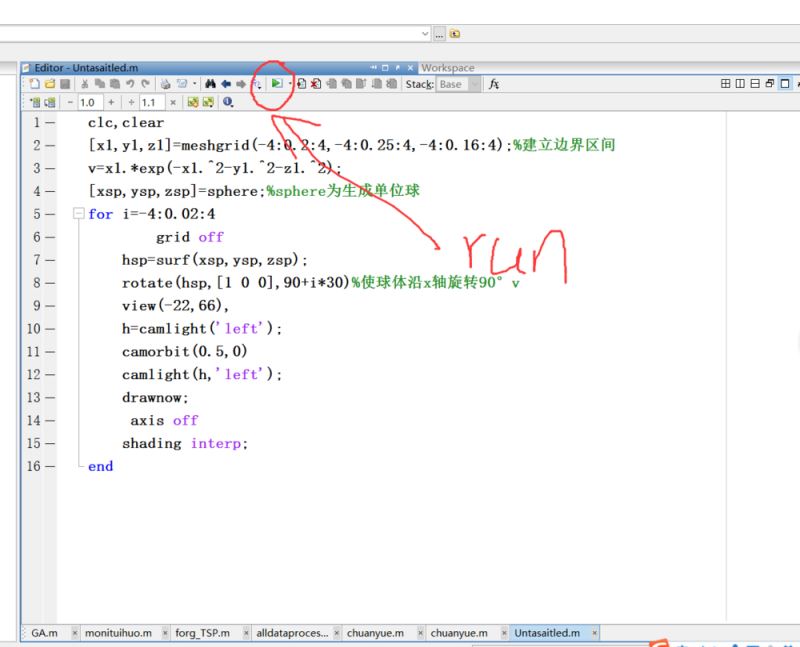This screenshot has height=647, width=800.
Task: Undock the Editor panel arrow icon
Action: click(397, 68)
